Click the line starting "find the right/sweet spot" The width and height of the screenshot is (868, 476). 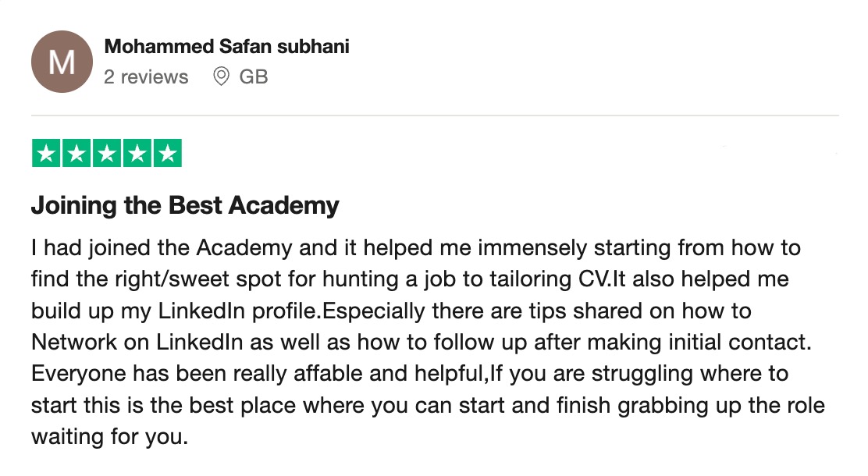coord(410,279)
